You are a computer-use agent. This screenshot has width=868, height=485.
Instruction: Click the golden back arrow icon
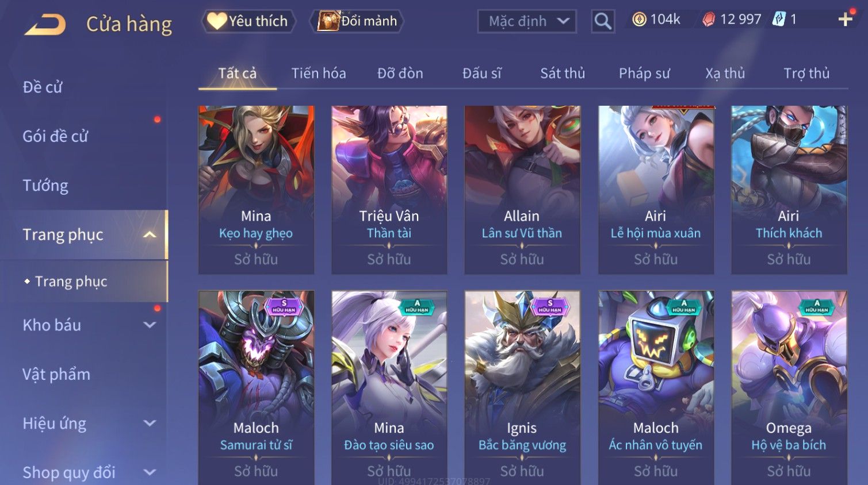pyautogui.click(x=45, y=25)
